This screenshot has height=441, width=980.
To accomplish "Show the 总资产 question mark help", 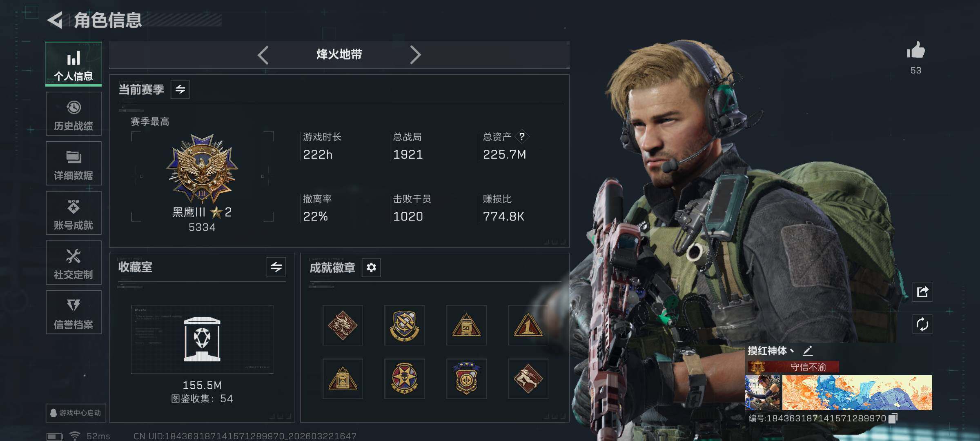I will (x=522, y=137).
